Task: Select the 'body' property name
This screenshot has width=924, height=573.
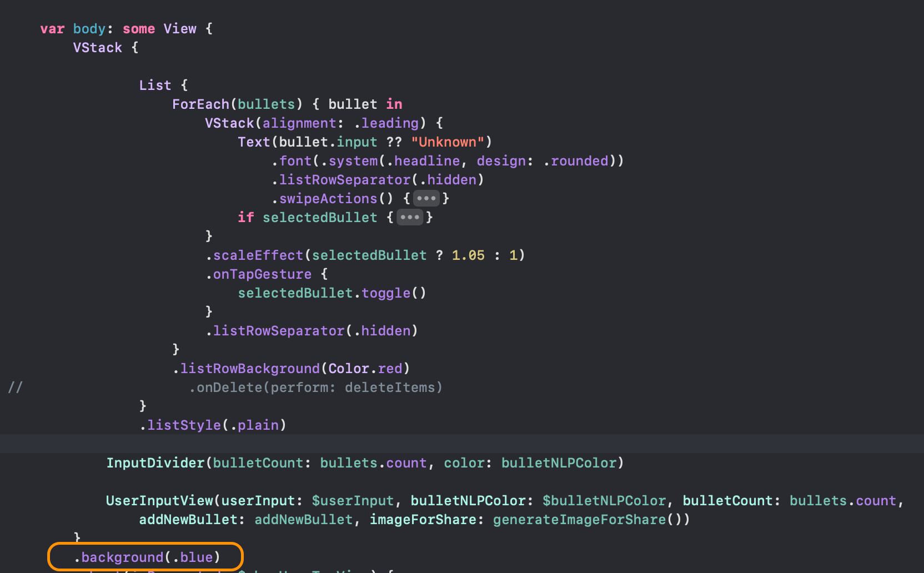Action: tap(89, 29)
